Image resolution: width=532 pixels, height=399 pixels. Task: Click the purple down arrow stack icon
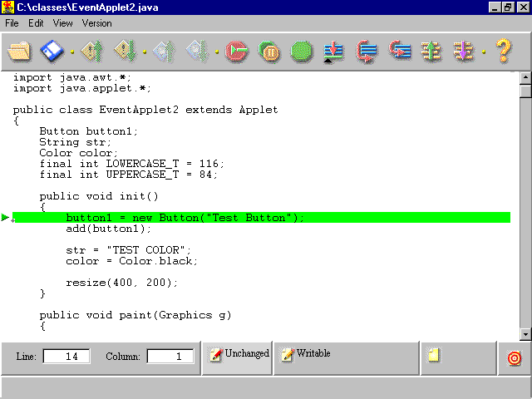point(463,52)
